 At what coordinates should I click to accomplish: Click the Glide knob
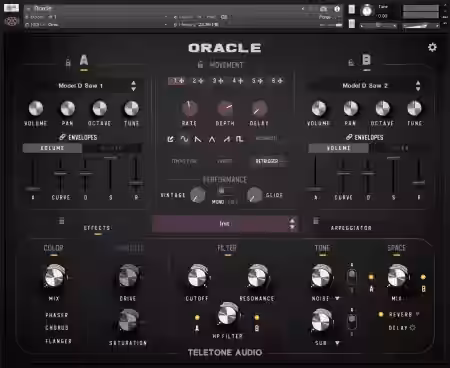coord(254,195)
